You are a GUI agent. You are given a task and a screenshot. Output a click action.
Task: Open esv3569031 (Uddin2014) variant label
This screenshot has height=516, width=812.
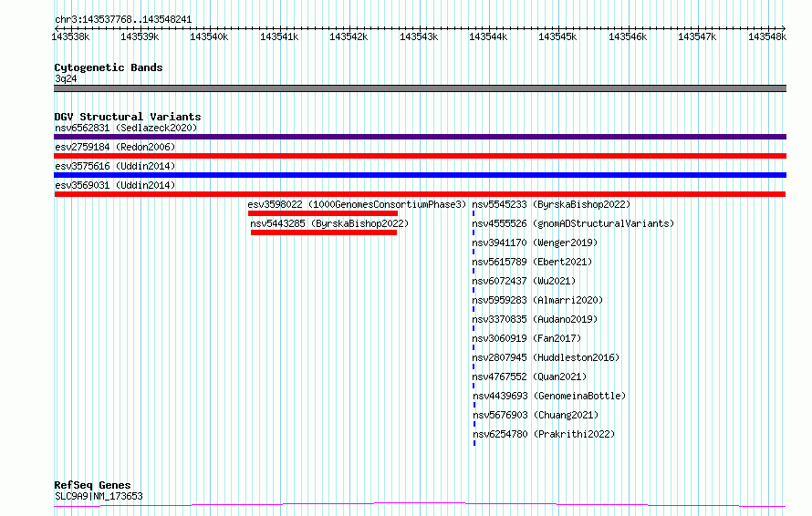click(x=115, y=185)
